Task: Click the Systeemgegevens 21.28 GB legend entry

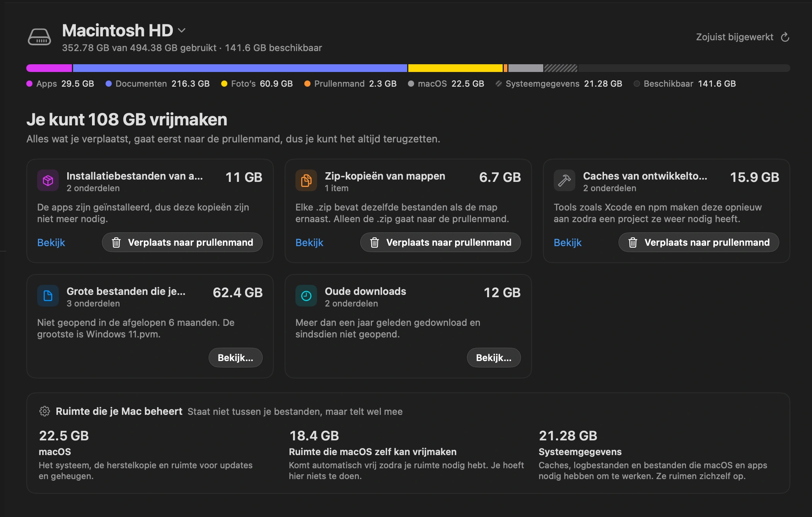Action: (559, 84)
